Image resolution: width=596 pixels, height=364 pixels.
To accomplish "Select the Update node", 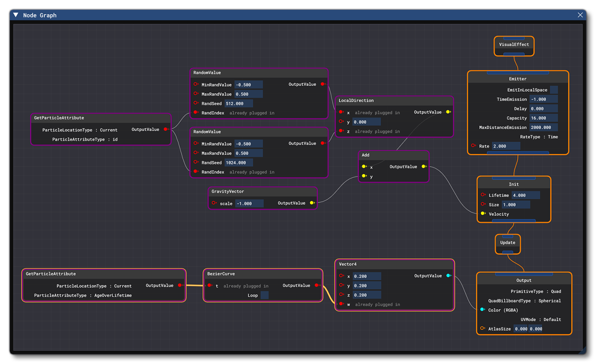I will pos(508,243).
